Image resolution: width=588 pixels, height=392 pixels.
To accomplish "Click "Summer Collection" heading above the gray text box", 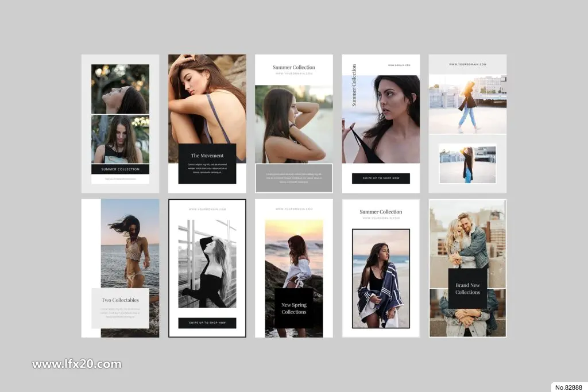I will [294, 68].
